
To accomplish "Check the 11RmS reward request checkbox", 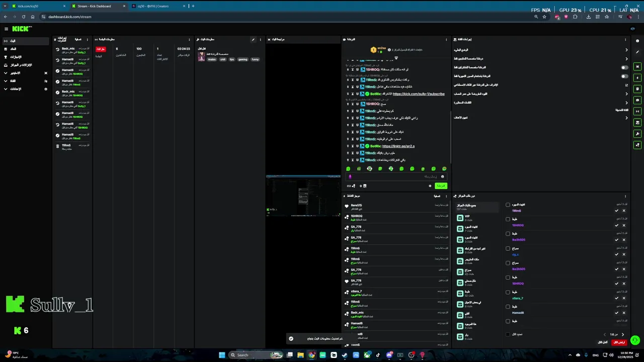I will click(x=508, y=205).
